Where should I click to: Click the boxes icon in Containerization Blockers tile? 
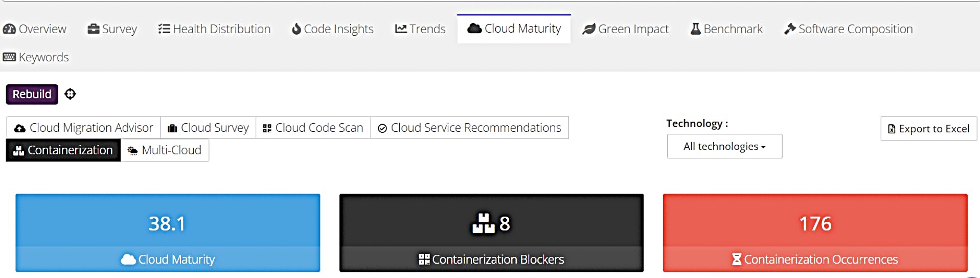click(x=483, y=223)
